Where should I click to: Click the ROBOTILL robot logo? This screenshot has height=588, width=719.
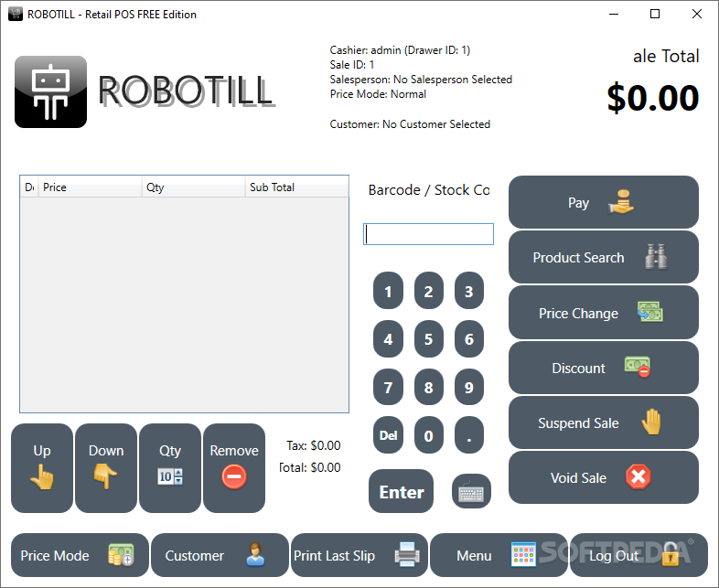tap(50, 91)
